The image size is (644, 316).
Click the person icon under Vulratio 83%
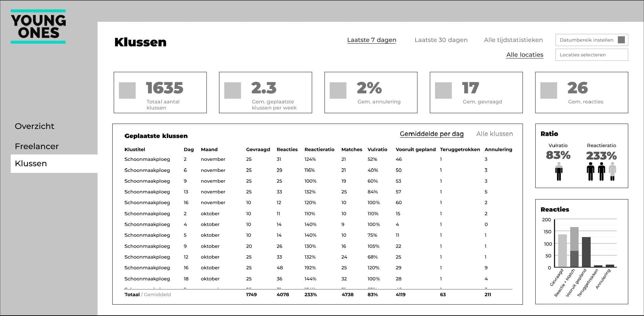tap(558, 172)
